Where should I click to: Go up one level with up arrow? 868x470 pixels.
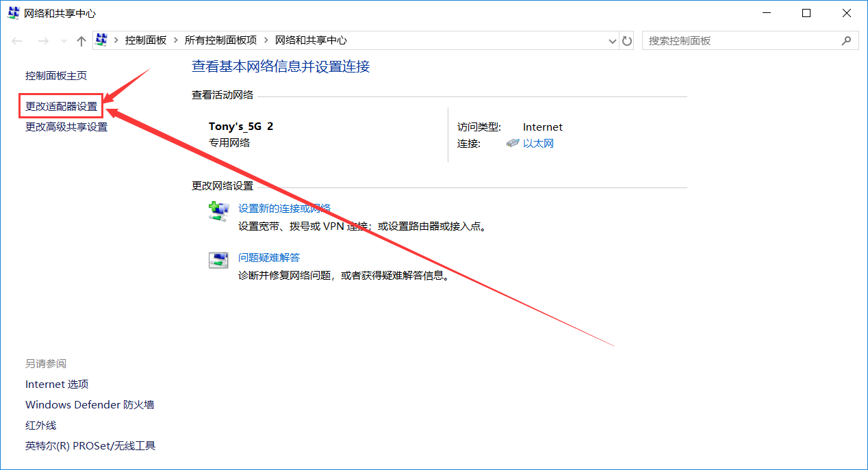point(81,41)
